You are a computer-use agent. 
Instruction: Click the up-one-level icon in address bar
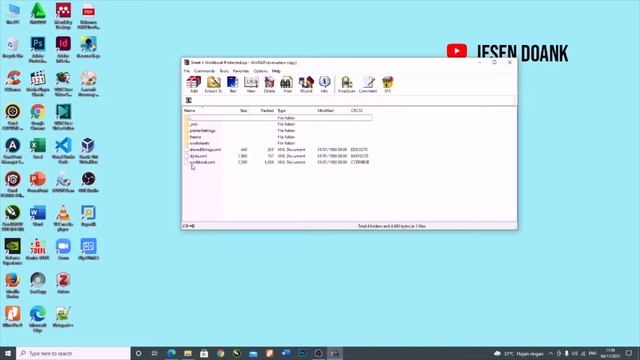point(189,100)
